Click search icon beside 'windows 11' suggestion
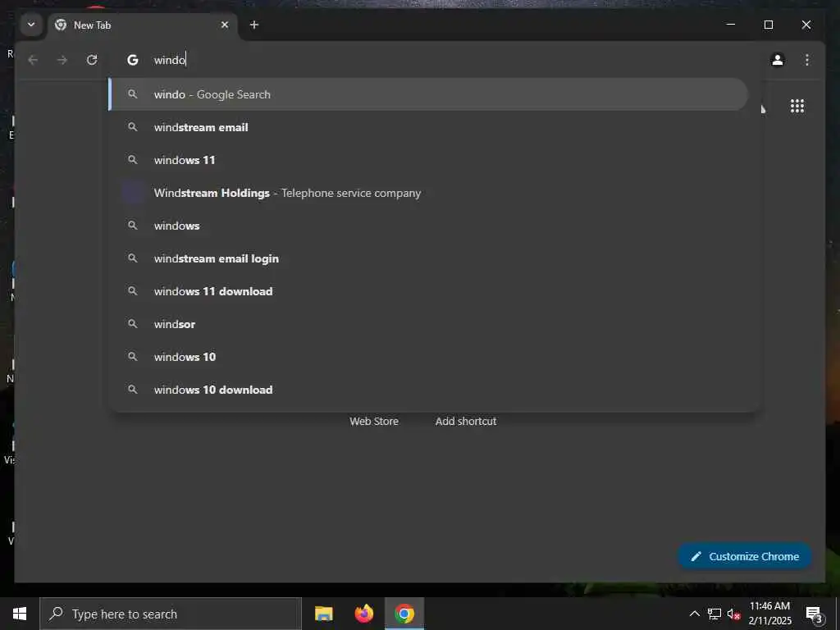 point(132,160)
